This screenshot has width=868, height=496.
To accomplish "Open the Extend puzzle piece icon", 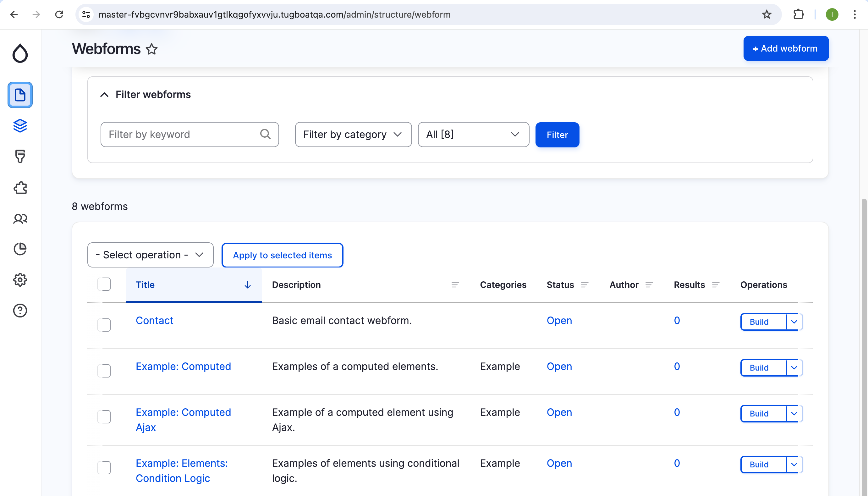I will 20,187.
